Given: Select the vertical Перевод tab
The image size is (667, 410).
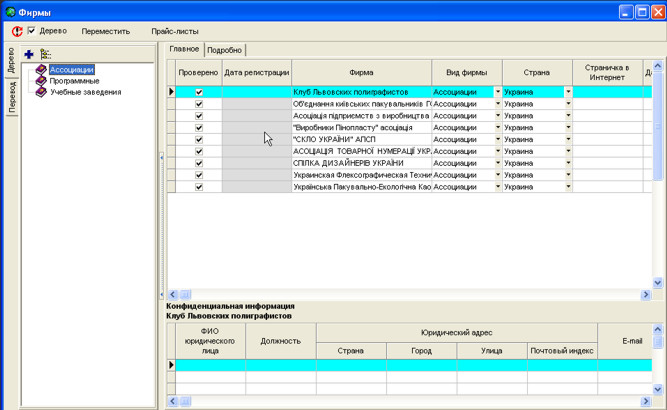Looking at the screenshot, I should point(10,99).
